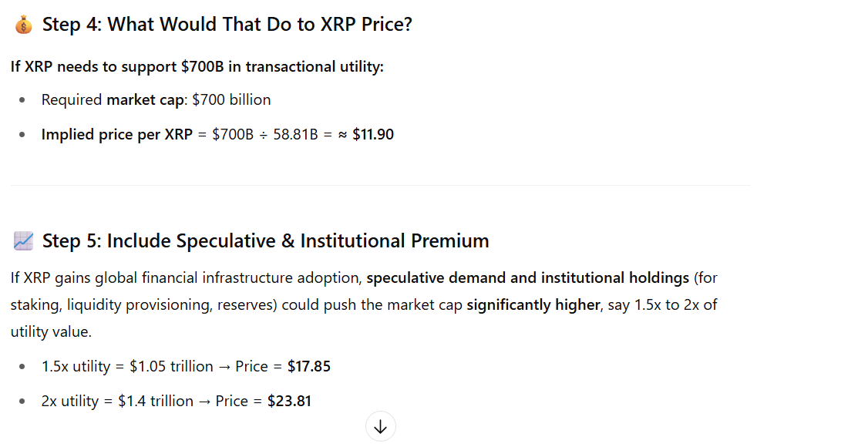Click the "2x utility = $1.4 trillion" text

click(x=117, y=402)
